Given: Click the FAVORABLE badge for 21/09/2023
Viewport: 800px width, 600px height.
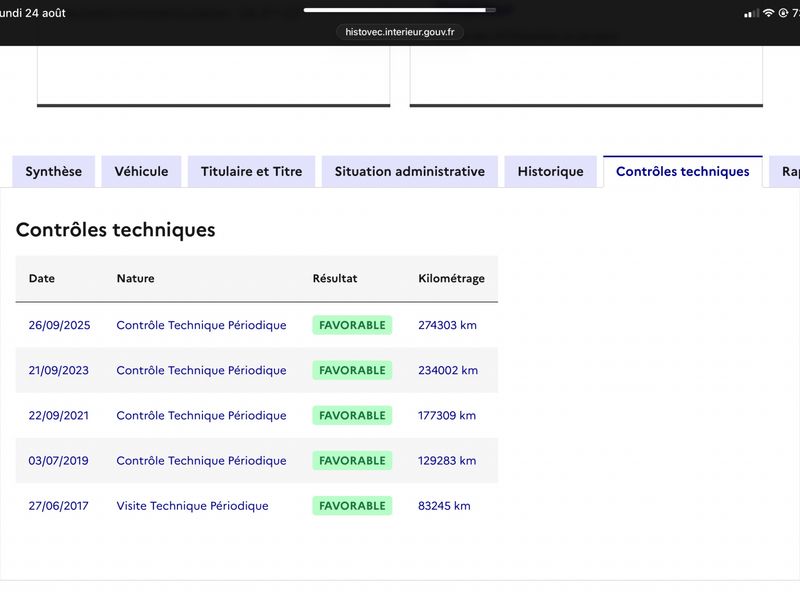Looking at the screenshot, I should 352,370.
